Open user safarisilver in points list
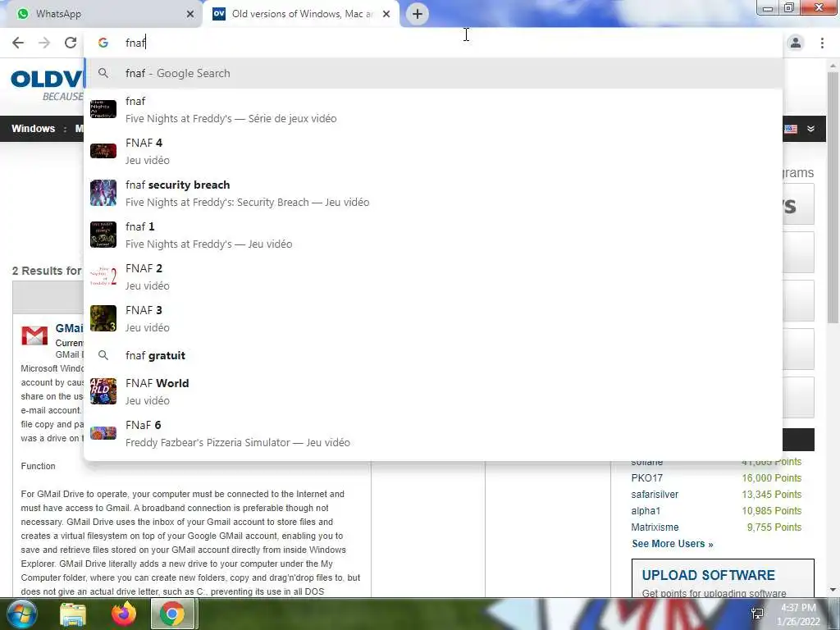 (x=655, y=495)
